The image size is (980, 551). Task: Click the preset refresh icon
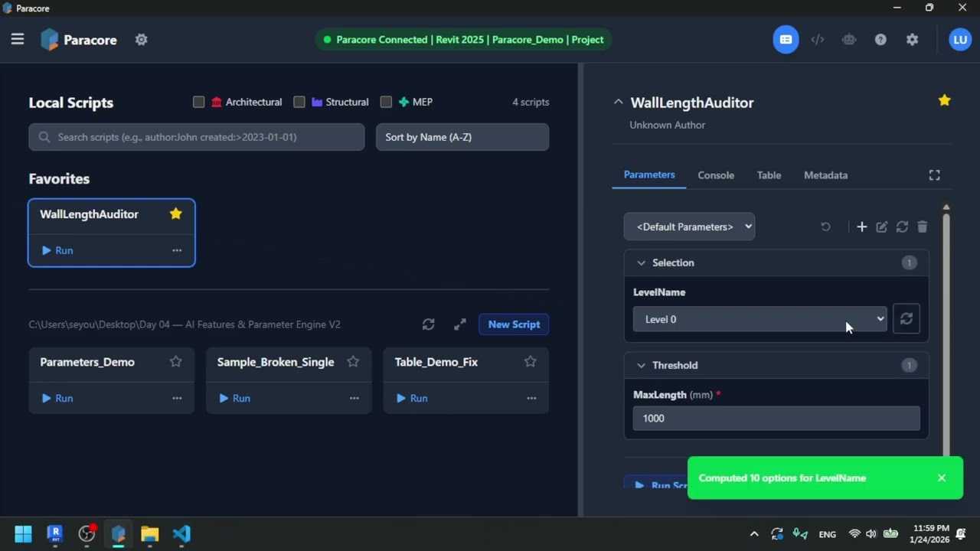(x=902, y=227)
